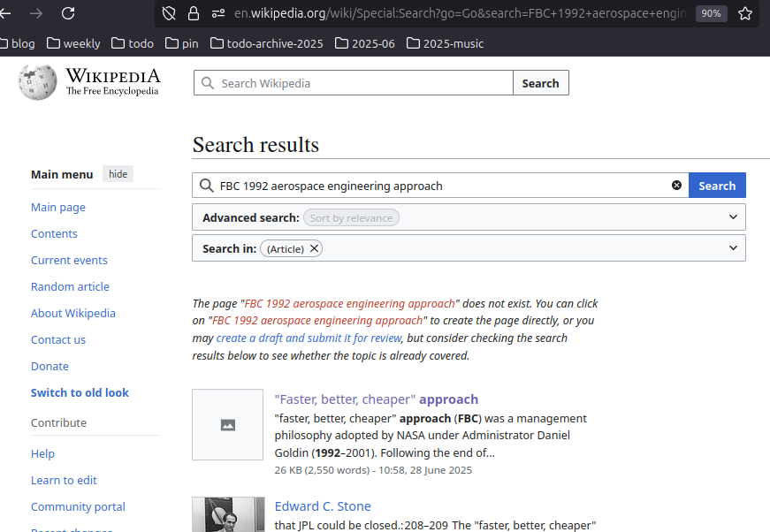Click in the Search Wikipedia input field
This screenshot has height=532, width=770.
[354, 82]
